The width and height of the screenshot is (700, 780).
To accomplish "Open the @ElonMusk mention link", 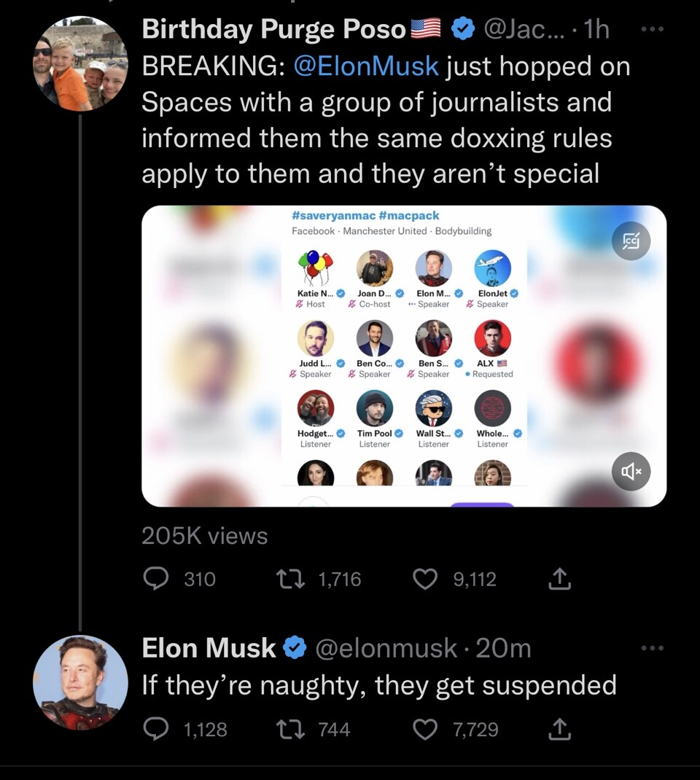I will click(x=365, y=66).
